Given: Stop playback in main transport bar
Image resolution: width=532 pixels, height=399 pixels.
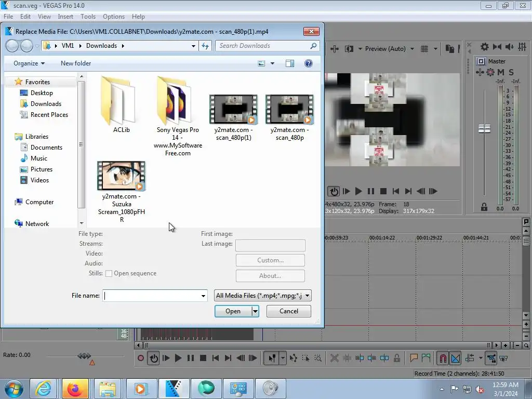Looking at the screenshot, I should [203, 358].
